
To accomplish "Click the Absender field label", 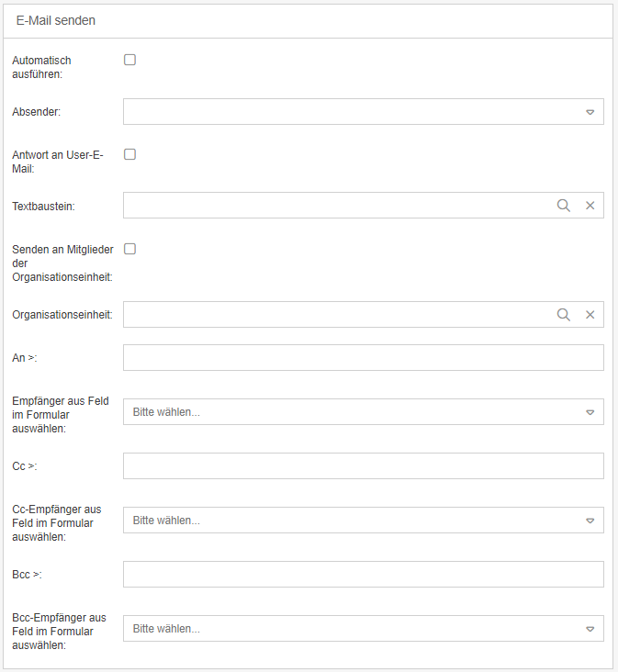I will pos(37,112).
